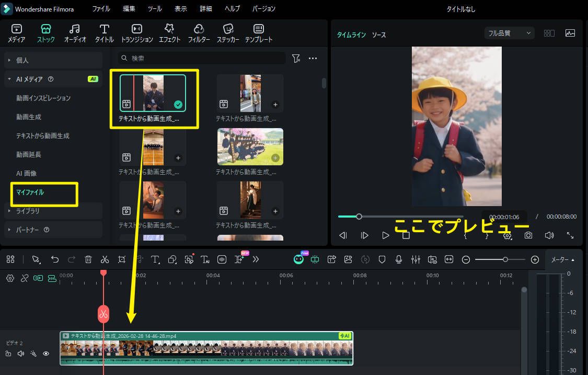Take a snapshot of the preview frame
Image resolution: width=588 pixels, height=375 pixels.
point(528,236)
